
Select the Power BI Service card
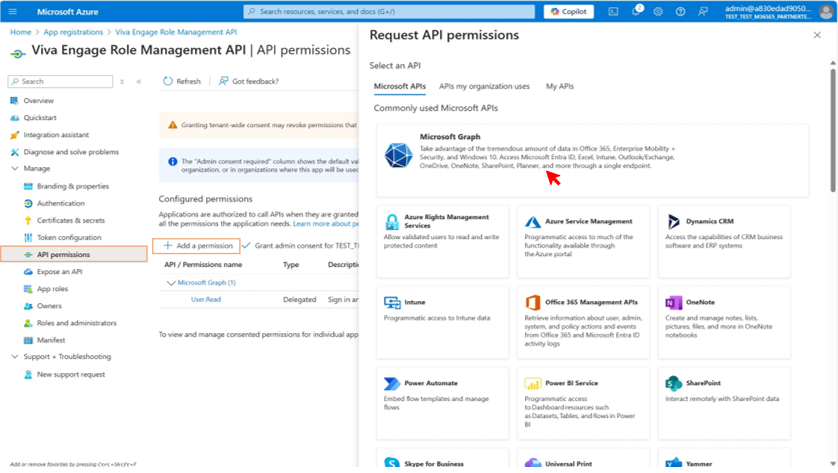[583, 403]
